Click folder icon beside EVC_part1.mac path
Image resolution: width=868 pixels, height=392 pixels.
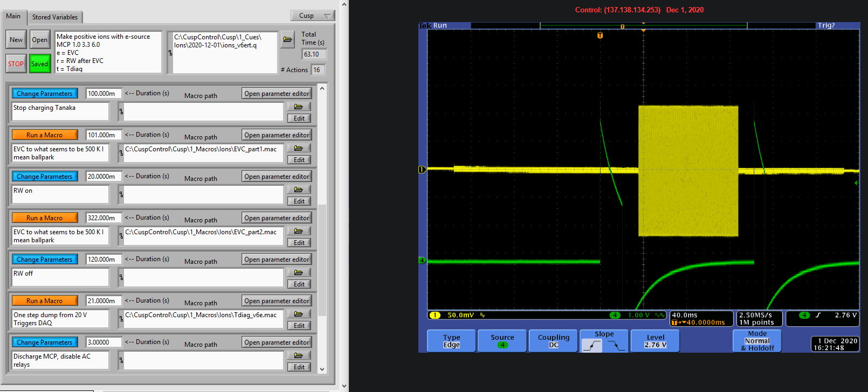(299, 148)
